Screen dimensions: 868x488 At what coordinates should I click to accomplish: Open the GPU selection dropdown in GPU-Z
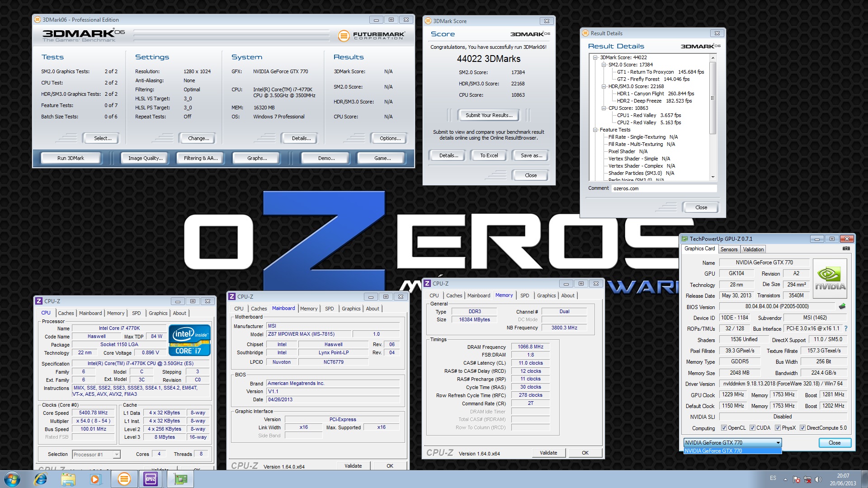[x=732, y=443]
